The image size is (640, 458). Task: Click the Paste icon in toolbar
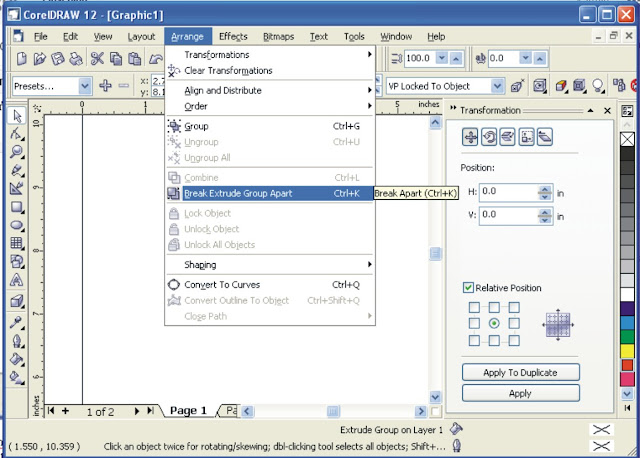(135, 58)
